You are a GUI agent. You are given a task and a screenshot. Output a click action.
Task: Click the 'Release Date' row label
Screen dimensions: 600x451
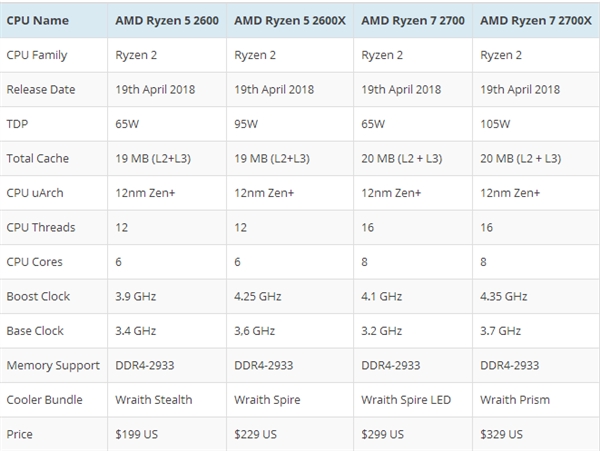(41, 90)
